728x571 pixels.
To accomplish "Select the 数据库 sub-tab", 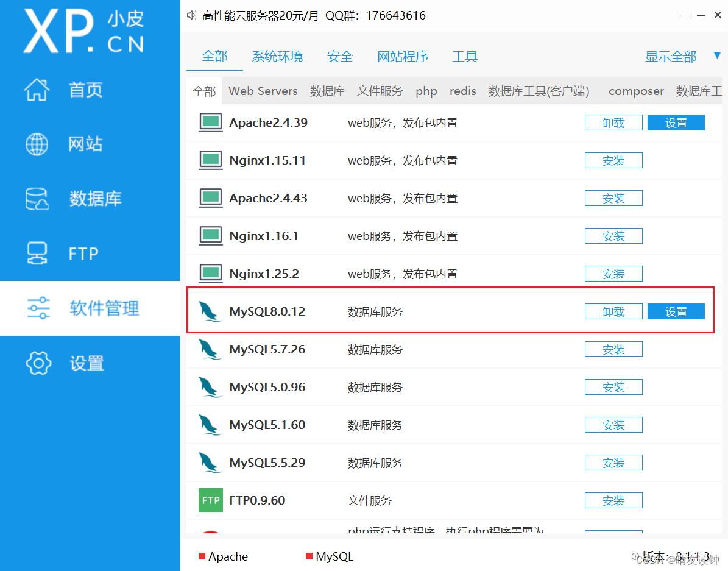I will (x=327, y=91).
